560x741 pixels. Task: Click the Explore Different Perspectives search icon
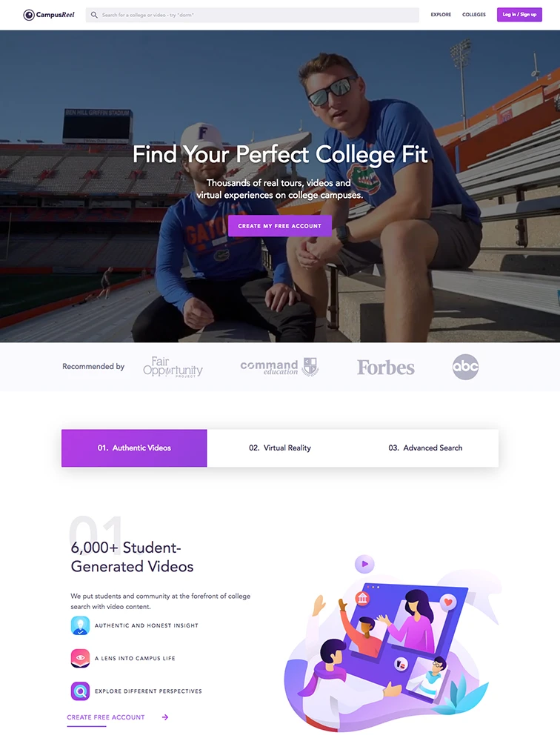click(80, 691)
